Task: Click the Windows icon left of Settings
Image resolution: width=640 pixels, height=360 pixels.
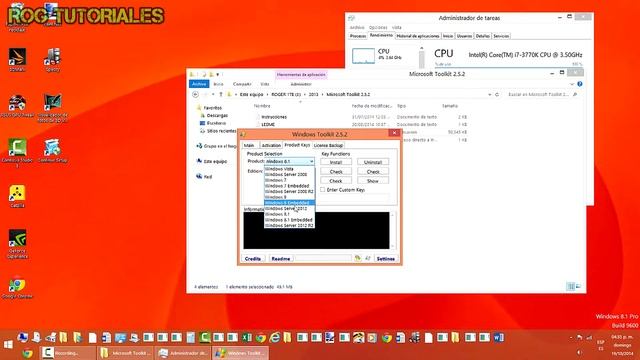Action: pyautogui.click(x=367, y=258)
